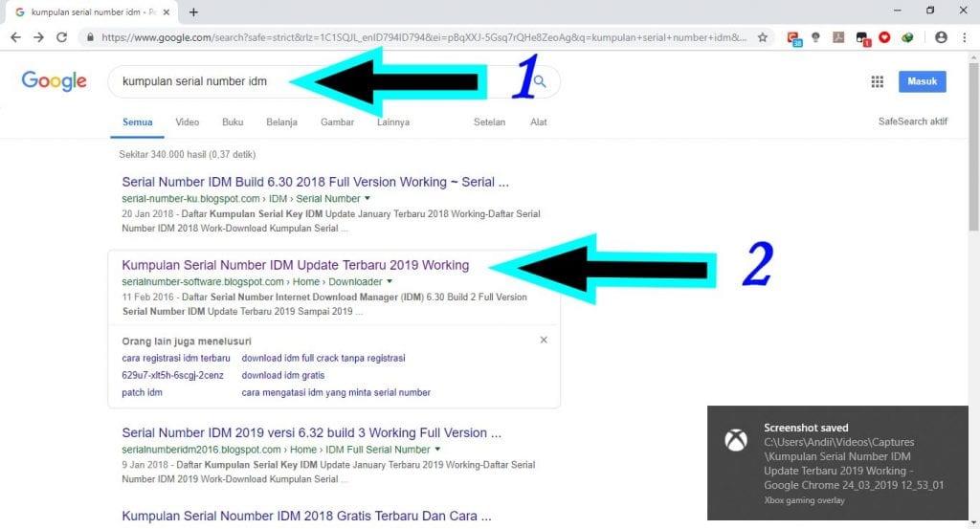The image size is (980, 529).
Task: Click the Google search magnifier icon
Action: [540, 81]
